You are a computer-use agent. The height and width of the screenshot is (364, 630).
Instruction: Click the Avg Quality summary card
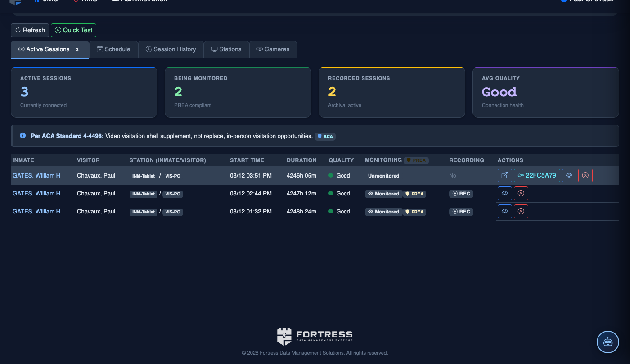click(546, 92)
